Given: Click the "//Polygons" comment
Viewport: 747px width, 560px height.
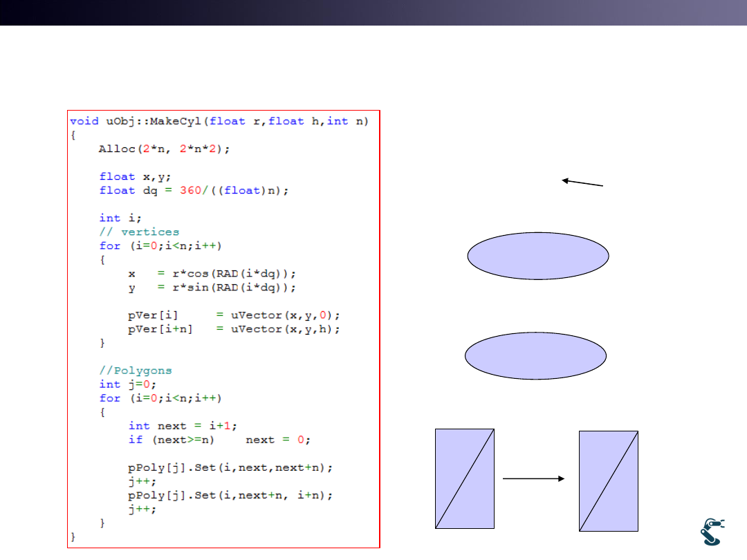Looking at the screenshot, I should point(136,371).
